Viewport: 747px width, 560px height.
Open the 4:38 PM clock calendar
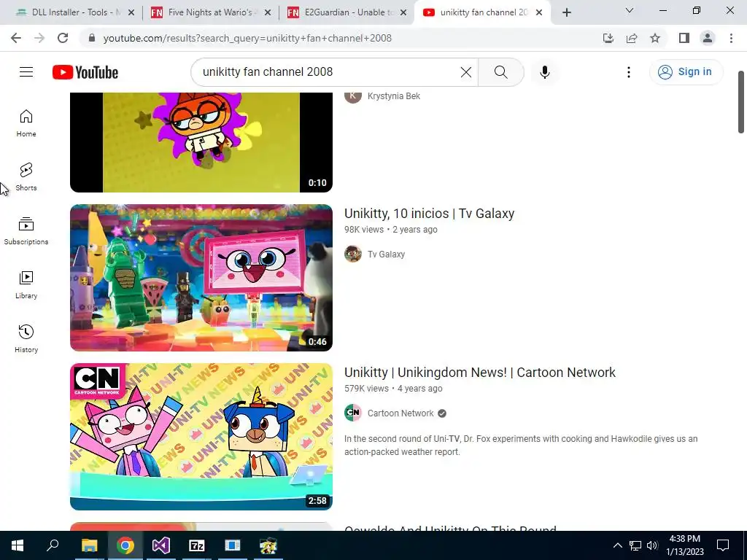pyautogui.click(x=684, y=545)
